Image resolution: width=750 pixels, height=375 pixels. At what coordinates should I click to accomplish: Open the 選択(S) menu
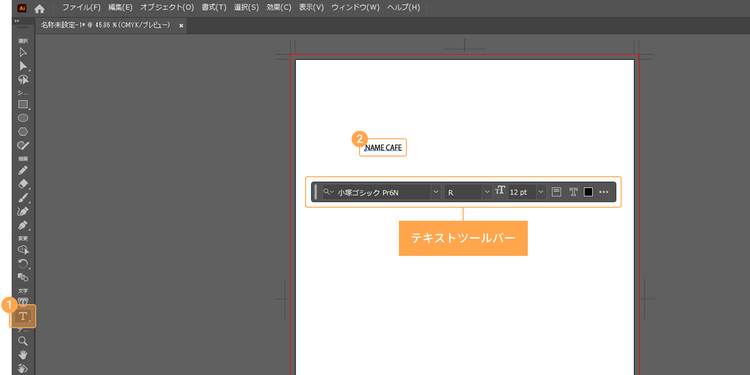(246, 8)
